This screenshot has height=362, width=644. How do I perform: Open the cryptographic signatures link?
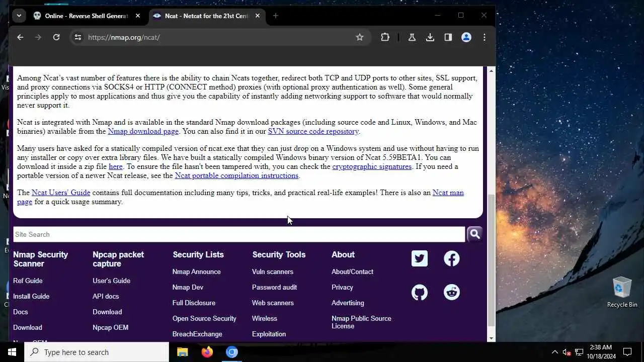372,166
